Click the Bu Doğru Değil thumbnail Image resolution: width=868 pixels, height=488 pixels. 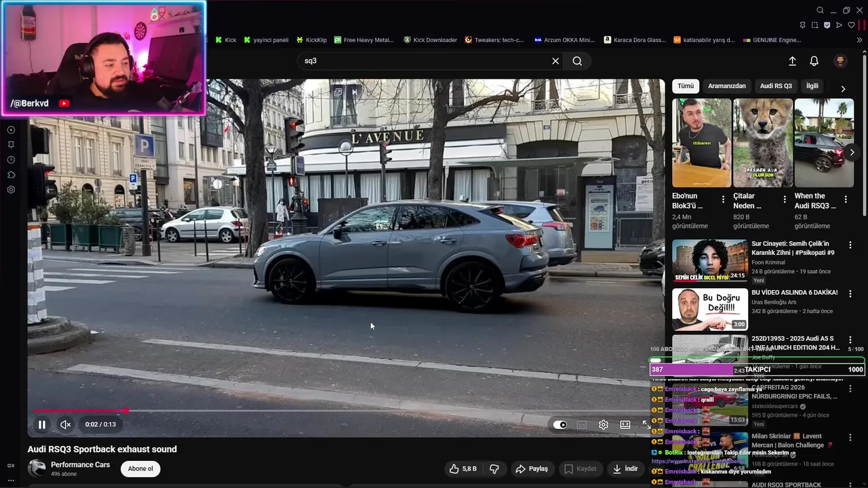pos(710,309)
